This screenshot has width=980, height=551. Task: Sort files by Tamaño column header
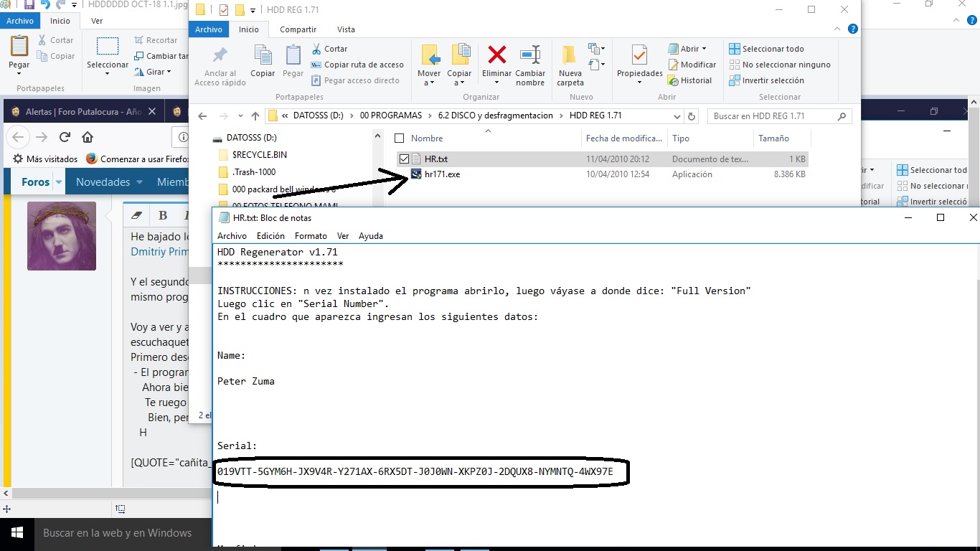coord(773,138)
